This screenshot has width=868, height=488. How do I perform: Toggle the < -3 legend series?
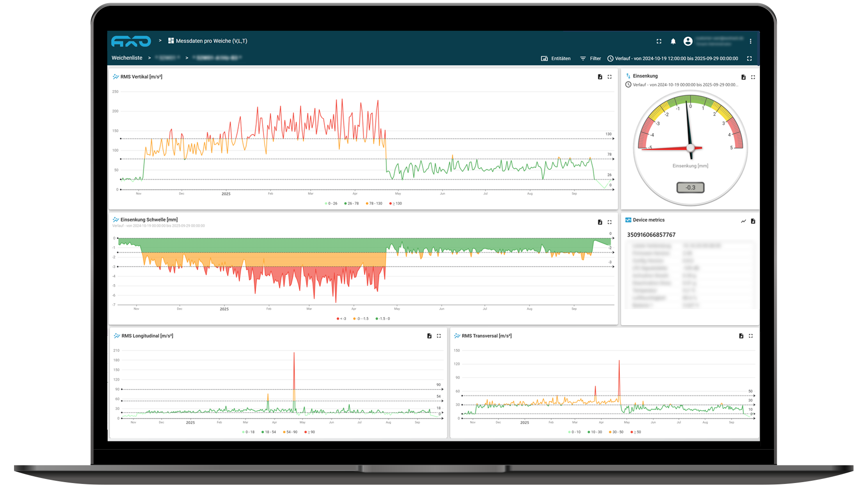tap(341, 319)
